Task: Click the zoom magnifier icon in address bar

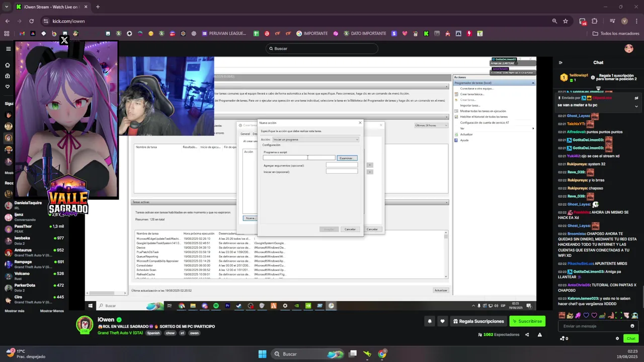Action: (x=554, y=21)
